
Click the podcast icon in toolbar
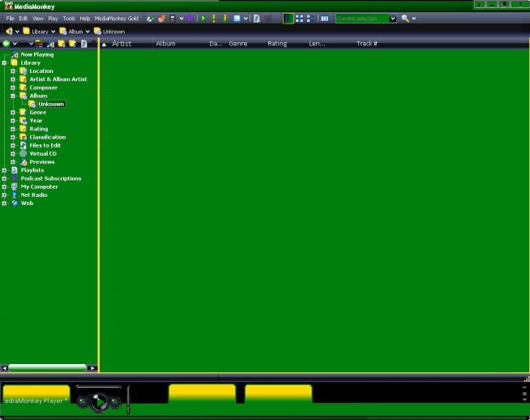coord(190,19)
